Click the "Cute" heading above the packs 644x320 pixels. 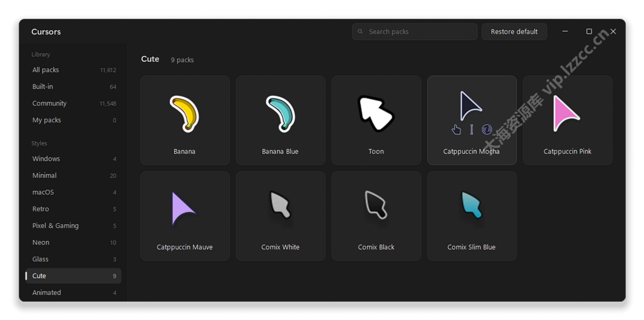(x=150, y=59)
